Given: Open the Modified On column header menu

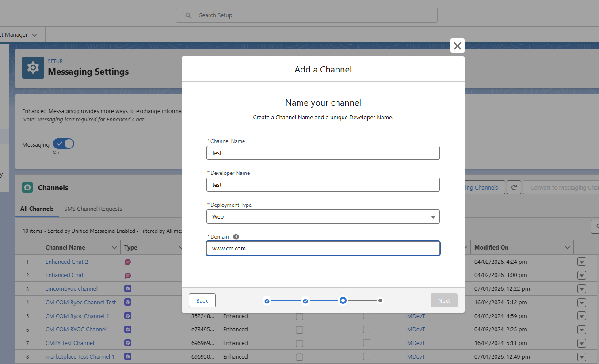Looking at the screenshot, I should 568,248.
